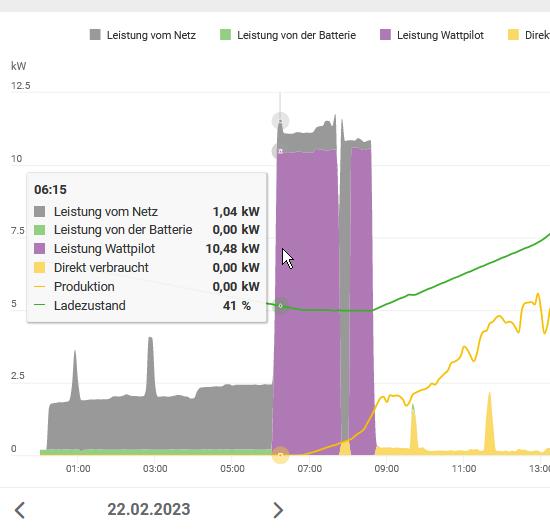Click the 01:00 time axis label
550x529 pixels.
[x=78, y=469]
